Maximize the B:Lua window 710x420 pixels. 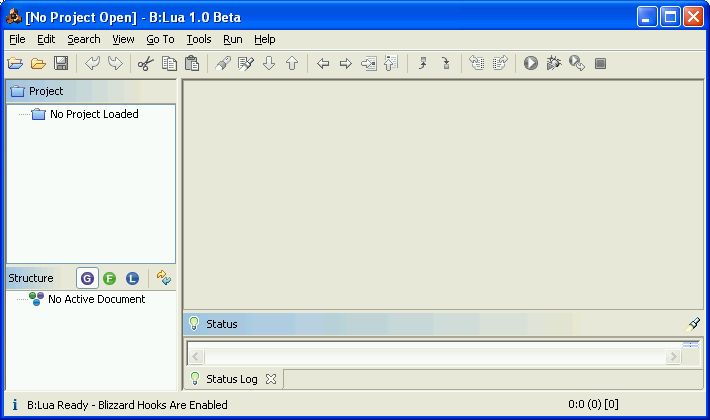click(670, 17)
